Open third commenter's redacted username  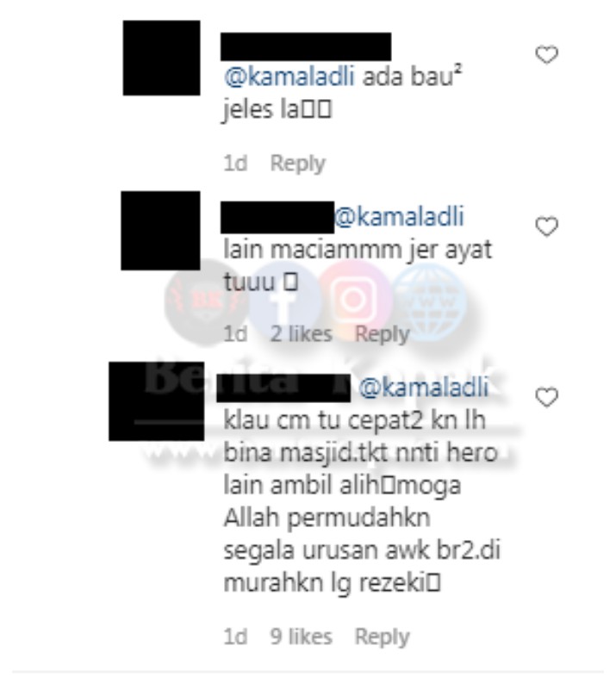tap(283, 388)
